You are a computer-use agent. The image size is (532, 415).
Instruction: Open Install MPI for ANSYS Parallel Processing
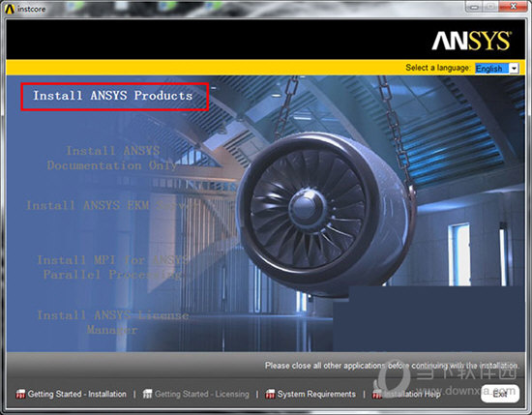pyautogui.click(x=112, y=267)
